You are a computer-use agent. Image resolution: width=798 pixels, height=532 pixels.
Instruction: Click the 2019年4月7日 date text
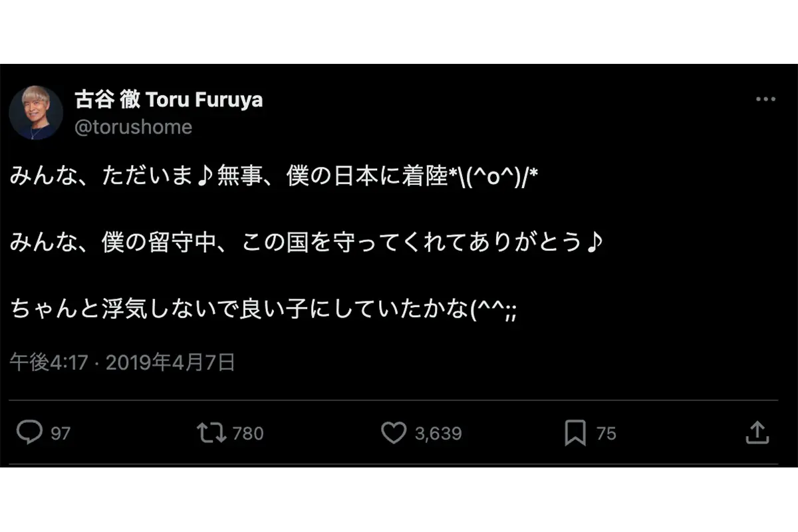coord(170,362)
